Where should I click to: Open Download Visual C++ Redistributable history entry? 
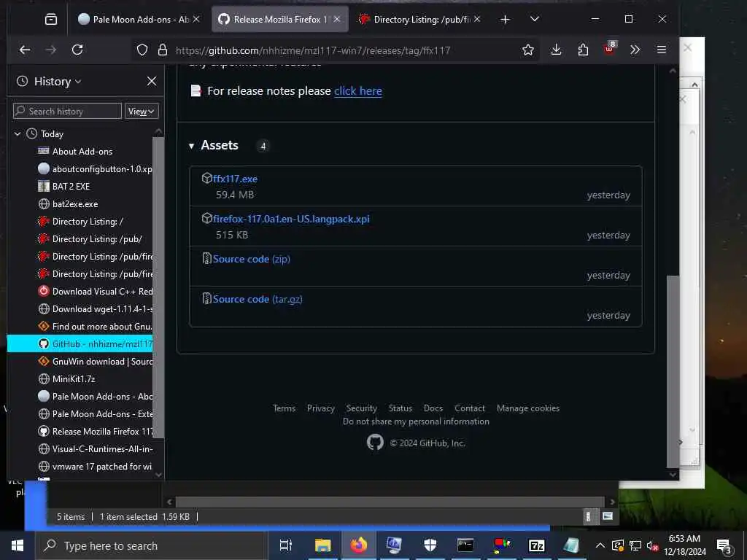coord(94,292)
